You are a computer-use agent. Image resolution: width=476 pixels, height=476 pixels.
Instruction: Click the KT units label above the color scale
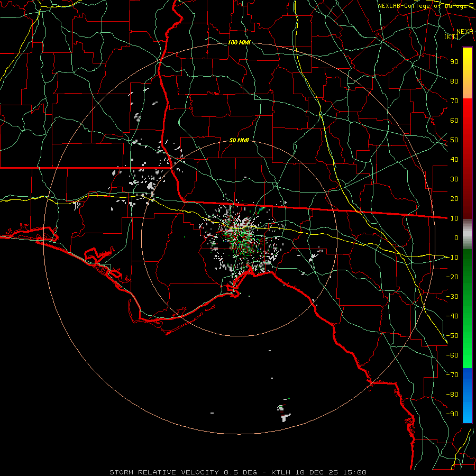pyautogui.click(x=452, y=36)
